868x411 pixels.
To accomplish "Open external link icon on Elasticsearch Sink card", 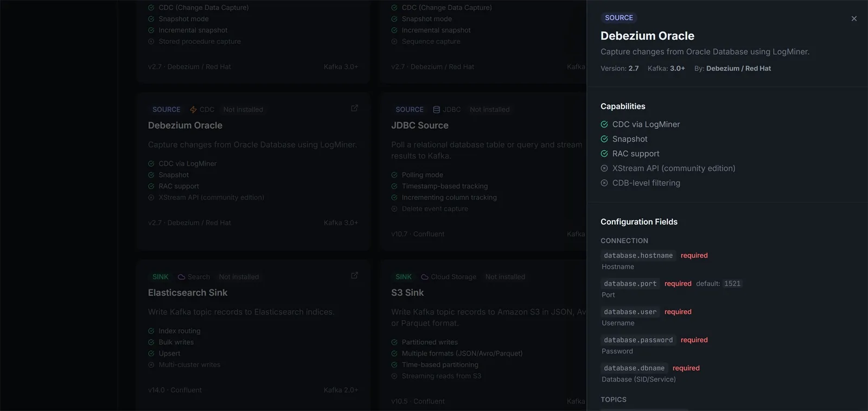I will [354, 275].
